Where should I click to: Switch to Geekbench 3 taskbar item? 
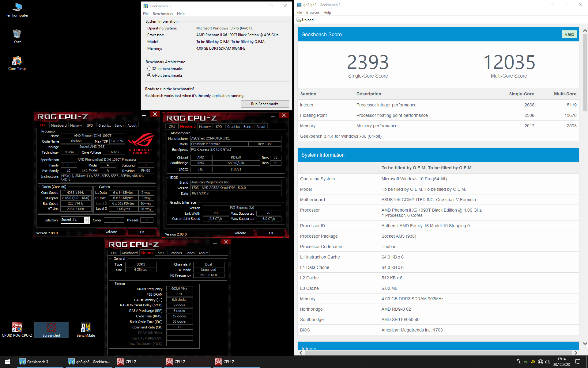pos(40,362)
